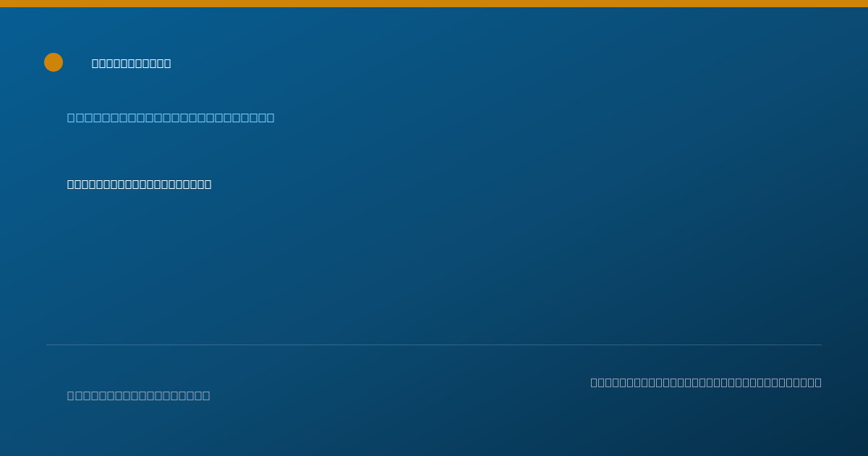Image resolution: width=868 pixels, height=456 pixels.
Task: Click the orange bar across the top edge
Action: click(434, 4)
